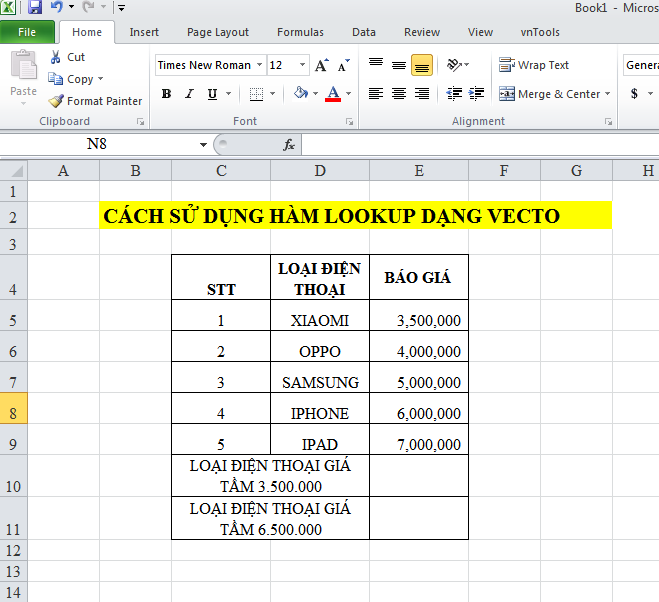659x602 pixels.
Task: Click the Cut scissors icon
Action: click(55, 57)
